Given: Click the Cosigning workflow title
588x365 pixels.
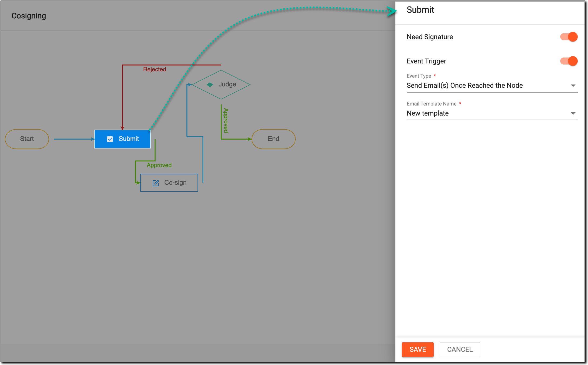Looking at the screenshot, I should click(x=29, y=16).
